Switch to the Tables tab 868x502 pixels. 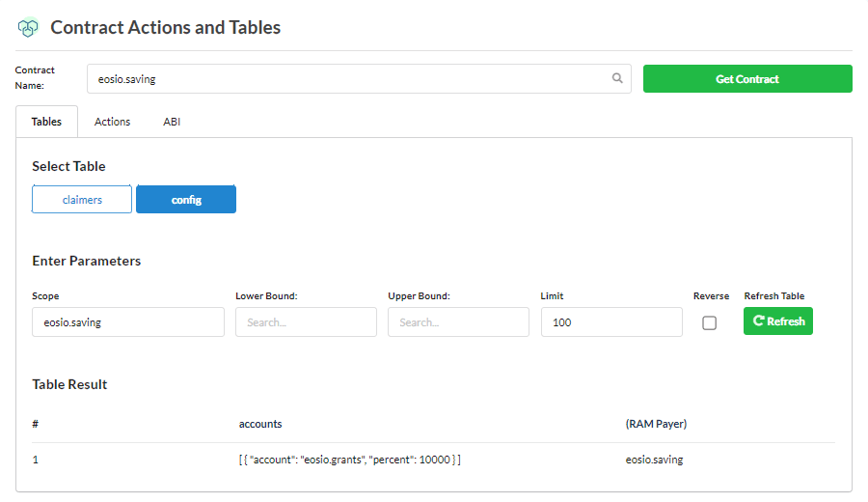pyautogui.click(x=46, y=122)
